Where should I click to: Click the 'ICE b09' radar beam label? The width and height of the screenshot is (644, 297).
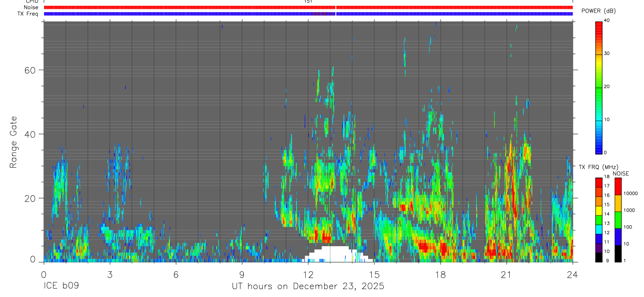tap(61, 287)
